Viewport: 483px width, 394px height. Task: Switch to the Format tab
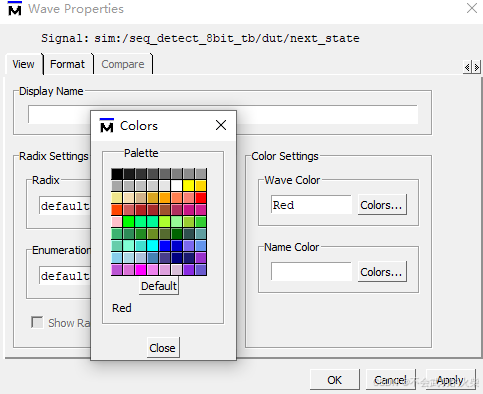(x=68, y=64)
